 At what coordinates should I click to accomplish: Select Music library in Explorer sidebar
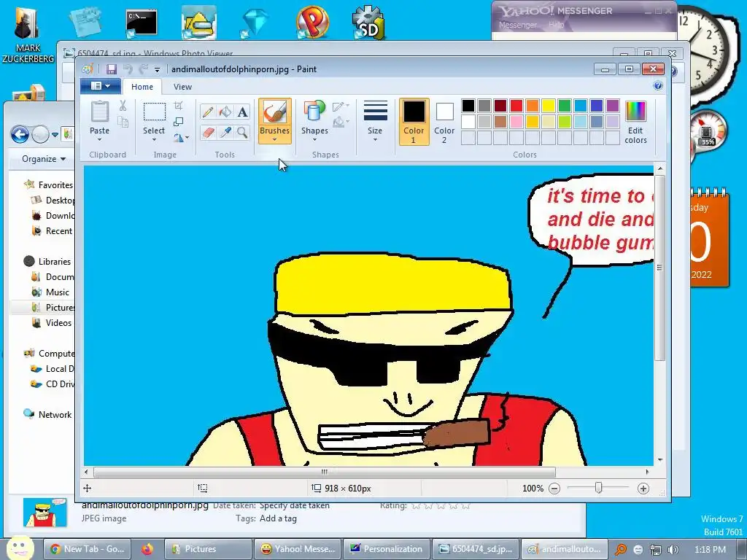50,292
